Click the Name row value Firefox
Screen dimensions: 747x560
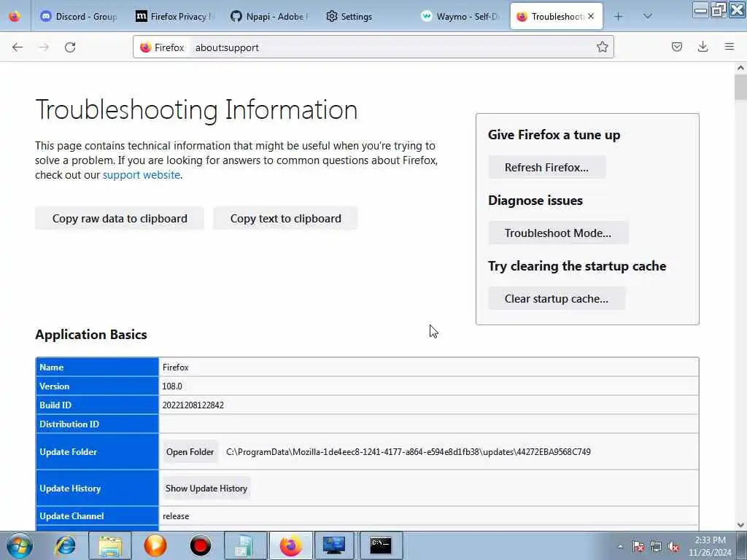175,367
